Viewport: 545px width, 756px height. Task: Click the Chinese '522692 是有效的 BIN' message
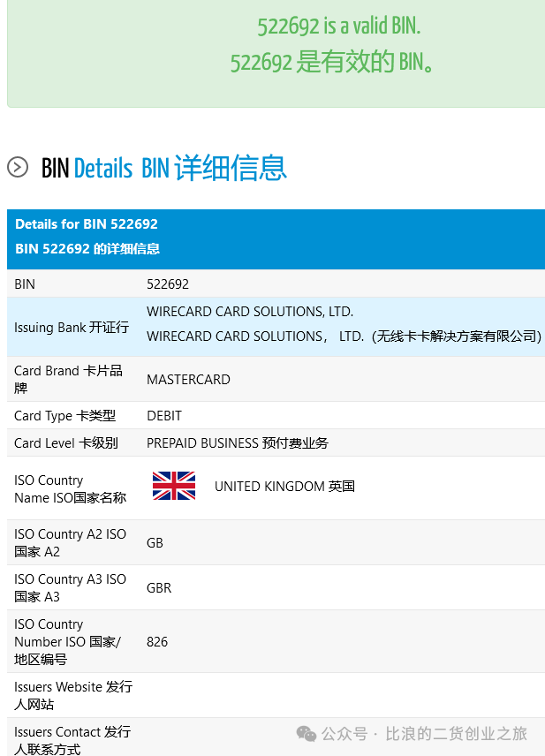(x=332, y=63)
